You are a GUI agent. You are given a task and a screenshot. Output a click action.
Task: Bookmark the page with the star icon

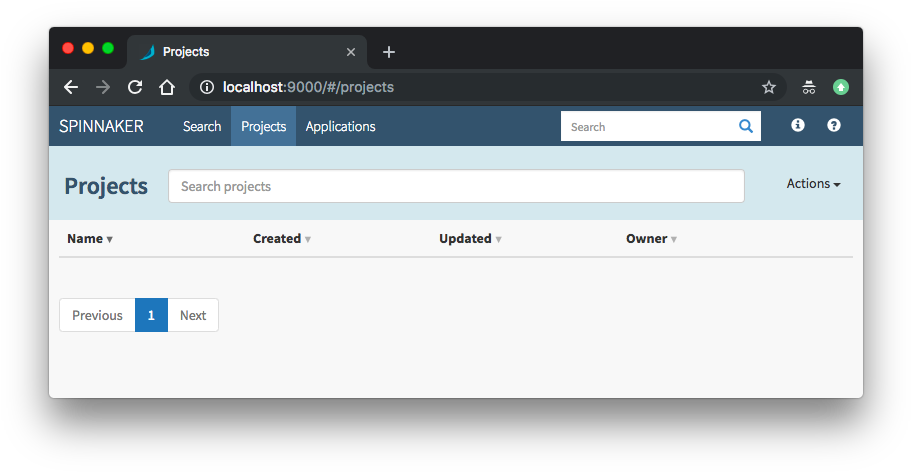coord(769,87)
